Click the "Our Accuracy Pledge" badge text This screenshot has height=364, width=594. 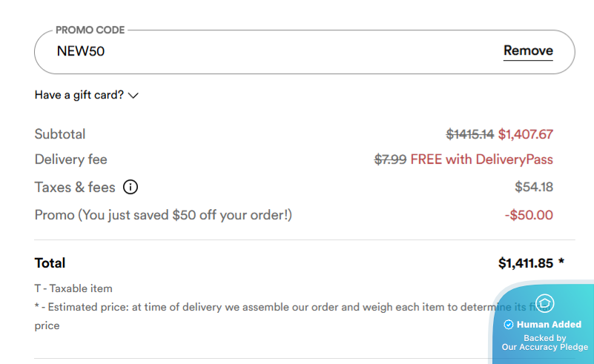545,347
